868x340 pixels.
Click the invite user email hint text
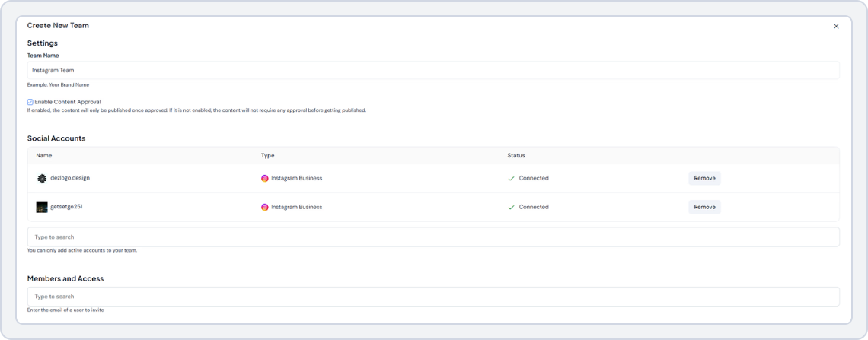pyautogui.click(x=65, y=310)
